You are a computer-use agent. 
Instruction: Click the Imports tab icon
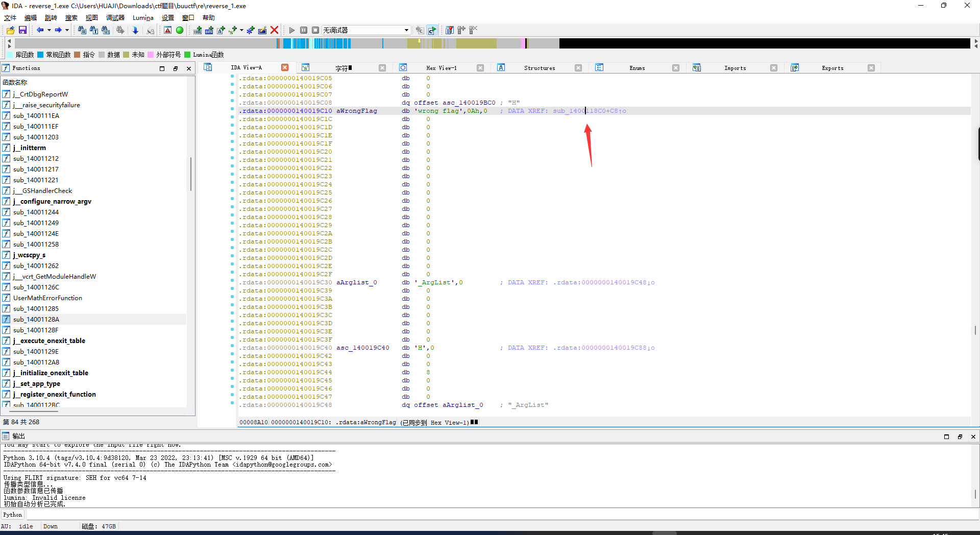point(697,67)
